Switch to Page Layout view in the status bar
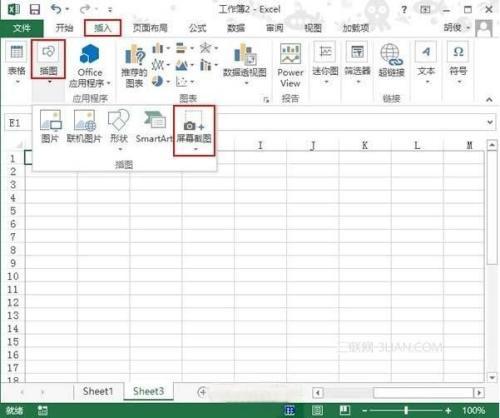Viewport: 500px width, 418px height. 317,410
